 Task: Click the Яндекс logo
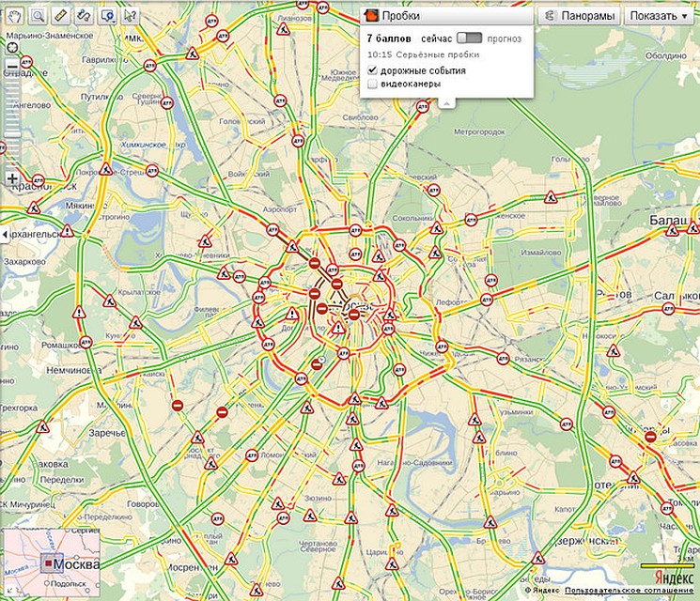[x=674, y=577]
